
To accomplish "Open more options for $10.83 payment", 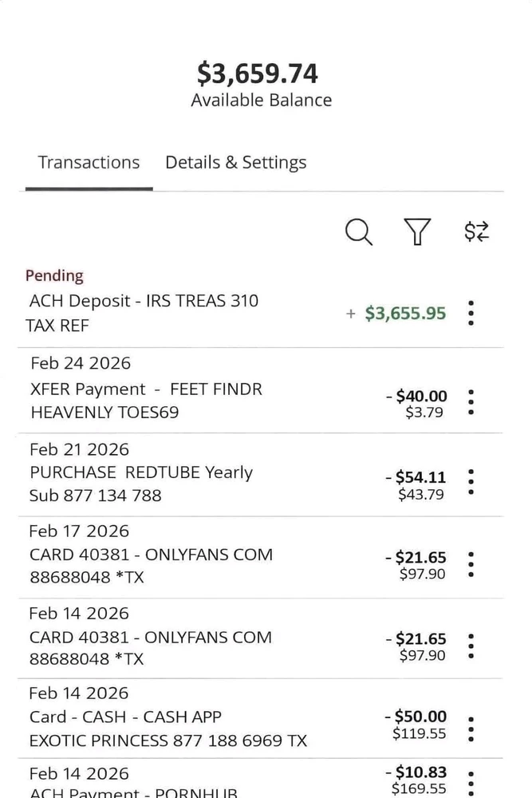I will [471, 782].
